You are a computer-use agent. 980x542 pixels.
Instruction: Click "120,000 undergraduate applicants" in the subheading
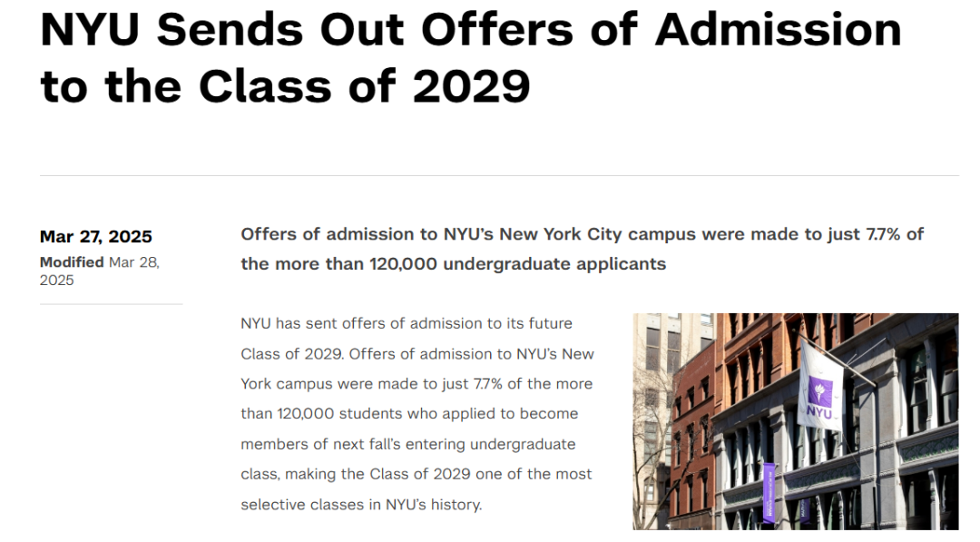pos(517,264)
